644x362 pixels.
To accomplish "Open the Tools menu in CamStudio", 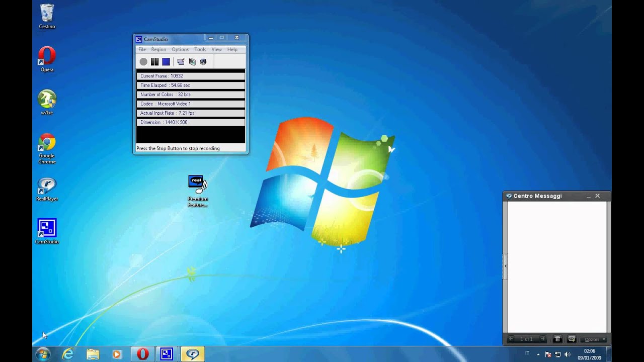I will (x=200, y=49).
